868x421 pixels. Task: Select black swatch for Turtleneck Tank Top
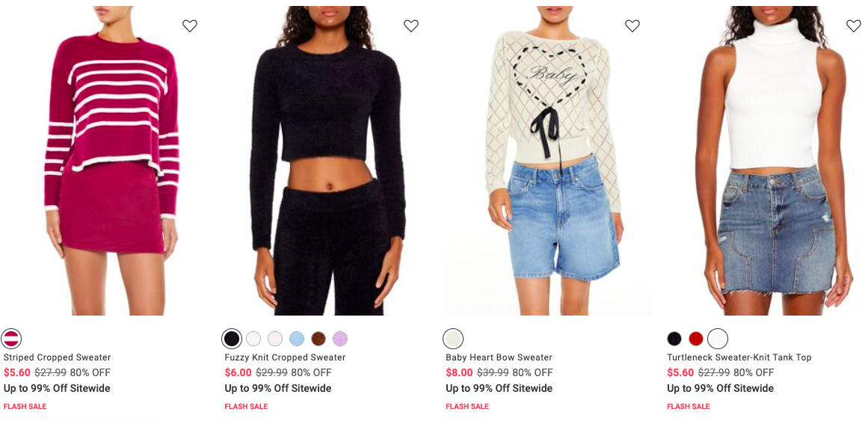coord(674,339)
